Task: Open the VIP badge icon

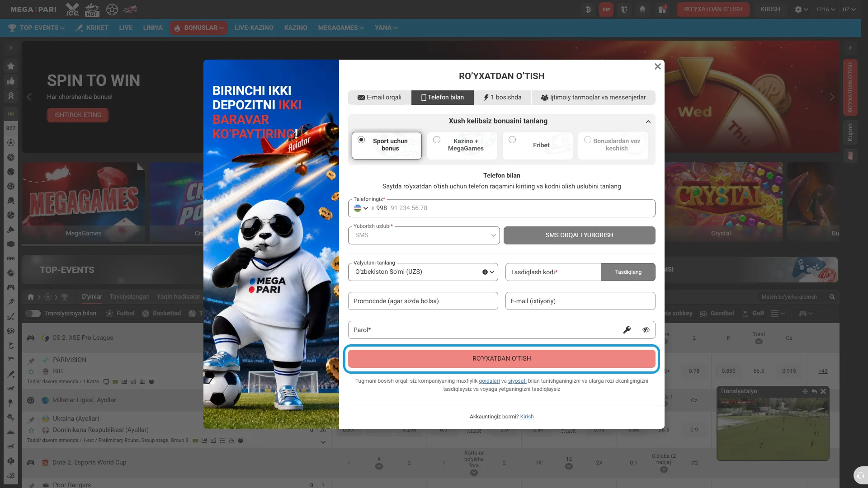Action: [606, 9]
